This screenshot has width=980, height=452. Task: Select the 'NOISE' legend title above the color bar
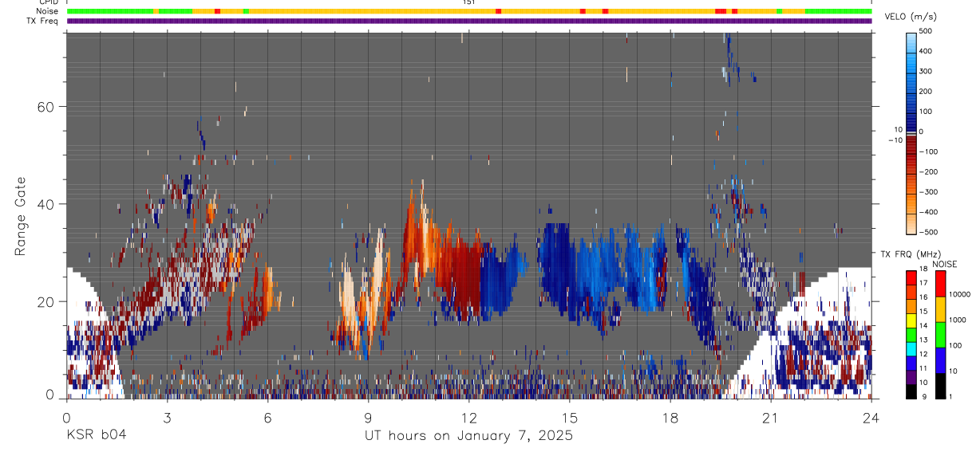pos(943,264)
